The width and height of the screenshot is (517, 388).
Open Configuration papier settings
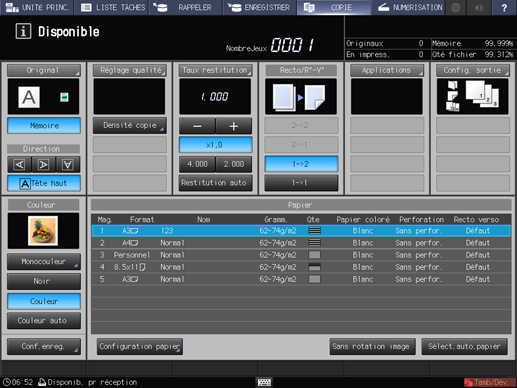(x=140, y=346)
